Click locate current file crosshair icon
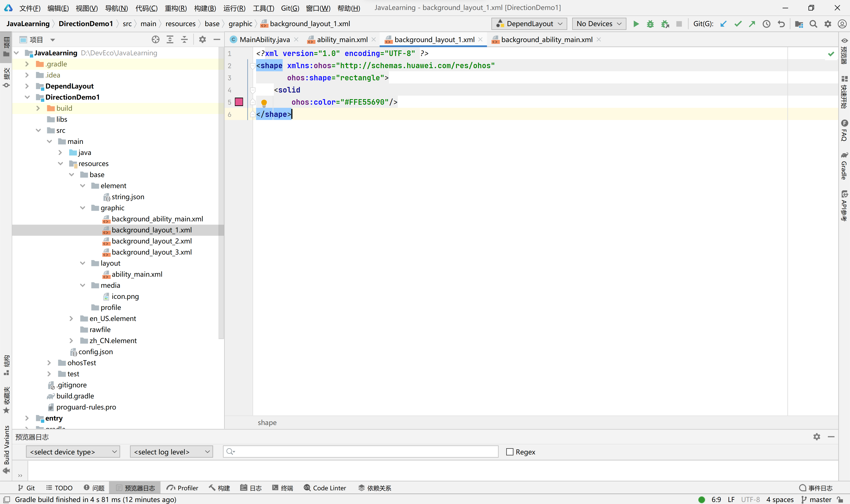 point(156,40)
